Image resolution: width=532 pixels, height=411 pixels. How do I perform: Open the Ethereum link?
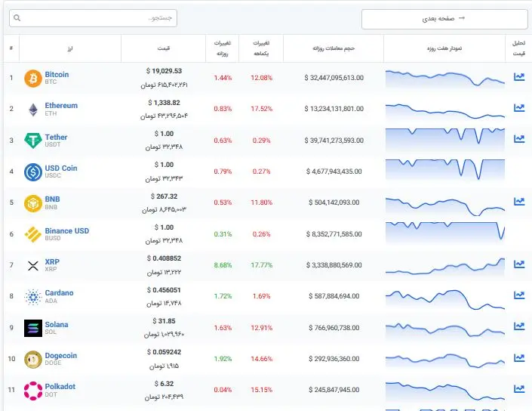click(61, 106)
